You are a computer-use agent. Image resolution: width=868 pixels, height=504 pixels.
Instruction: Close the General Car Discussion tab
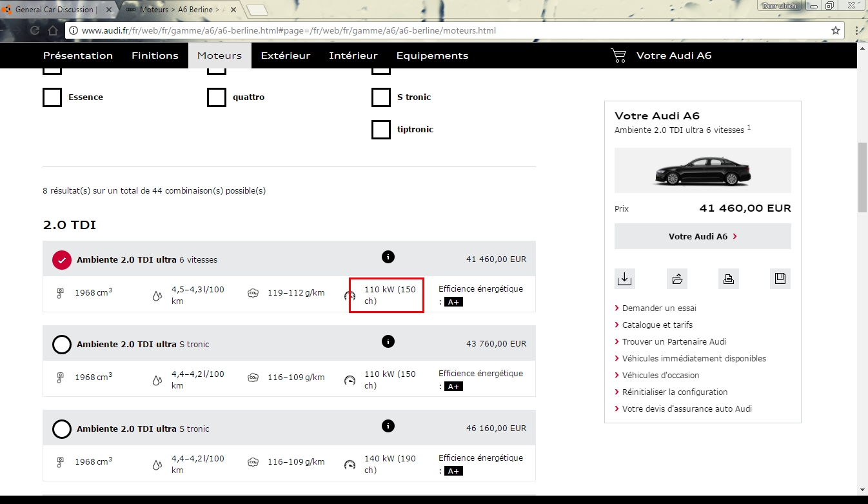point(108,10)
